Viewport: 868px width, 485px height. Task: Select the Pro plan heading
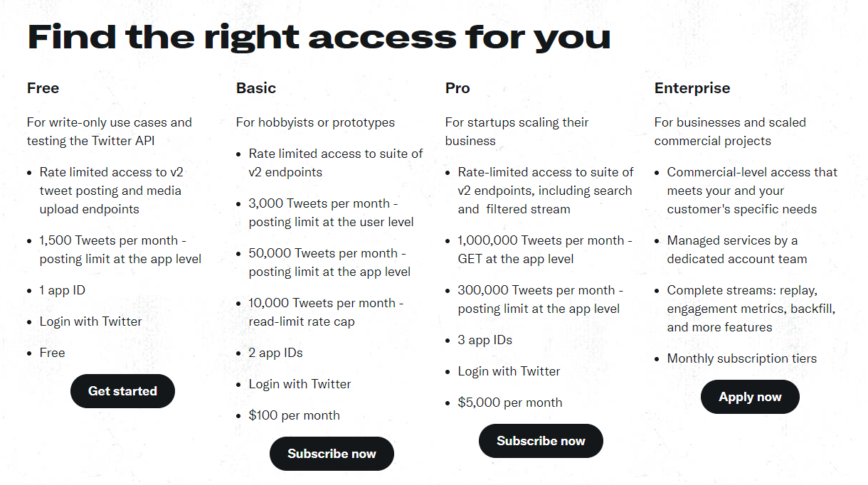(x=457, y=88)
